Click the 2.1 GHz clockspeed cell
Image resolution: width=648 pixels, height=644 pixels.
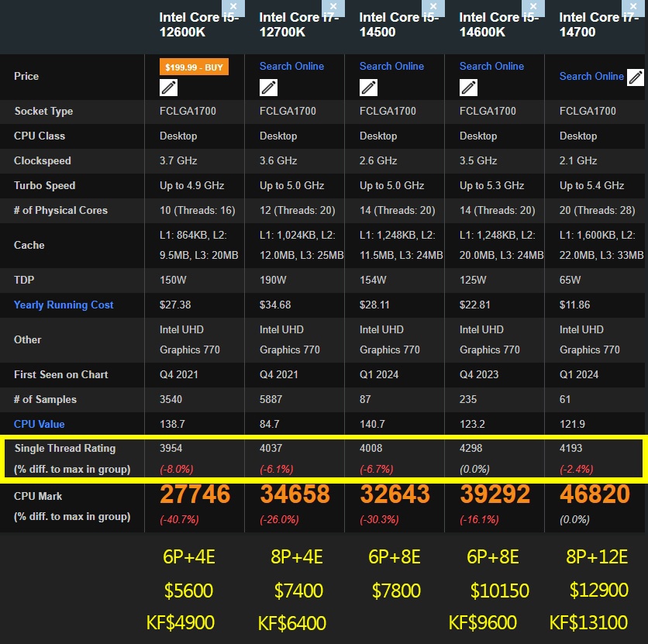point(578,160)
